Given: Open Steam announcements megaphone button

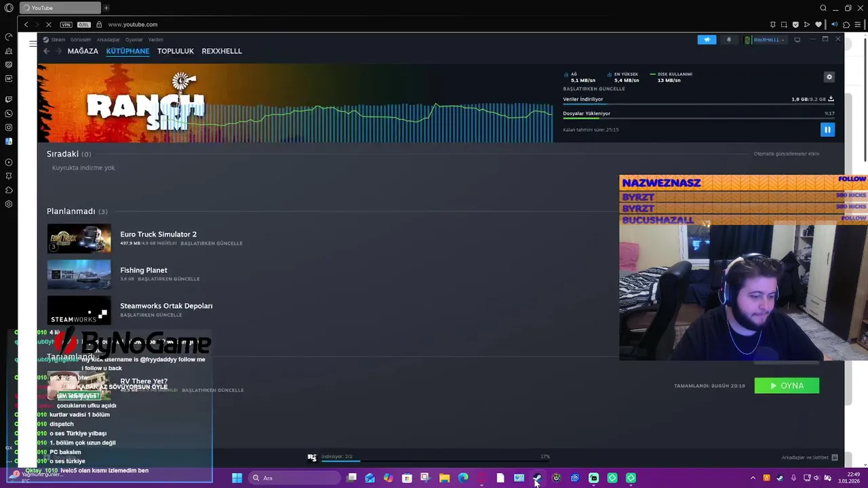Looking at the screenshot, I should click(707, 40).
